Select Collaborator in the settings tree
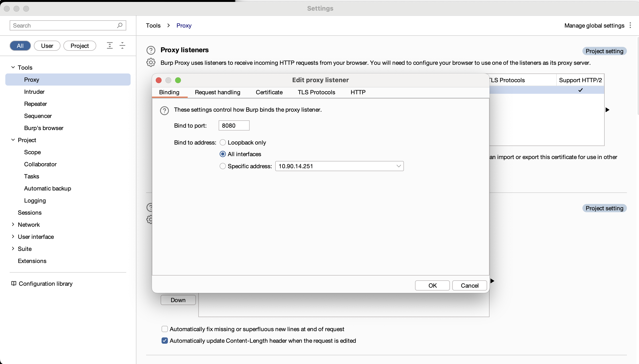Screen dimensions: 639x364 tap(40, 164)
